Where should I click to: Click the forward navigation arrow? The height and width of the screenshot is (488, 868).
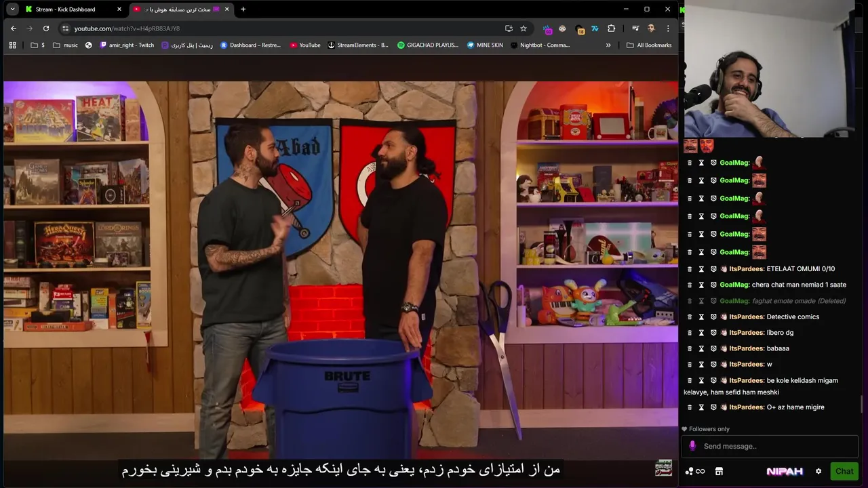click(29, 28)
